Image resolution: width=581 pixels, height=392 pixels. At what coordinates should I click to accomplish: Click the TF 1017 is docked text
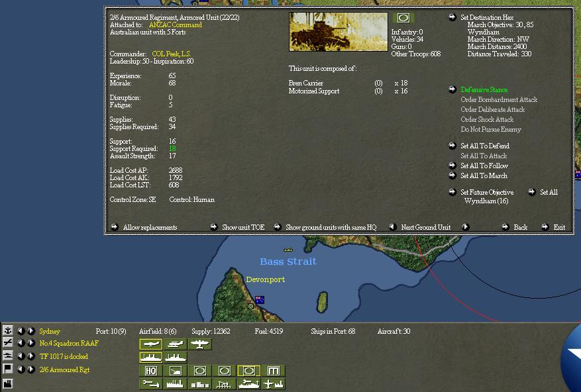coord(64,356)
